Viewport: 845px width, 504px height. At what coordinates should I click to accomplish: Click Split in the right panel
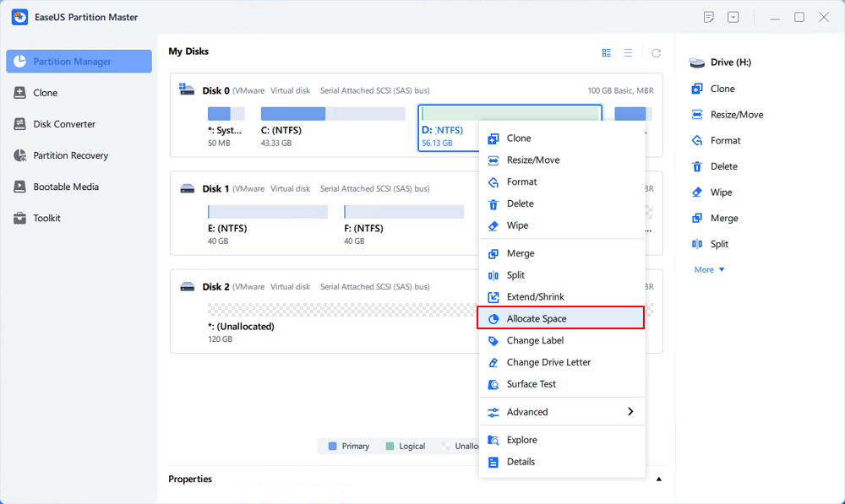click(719, 244)
